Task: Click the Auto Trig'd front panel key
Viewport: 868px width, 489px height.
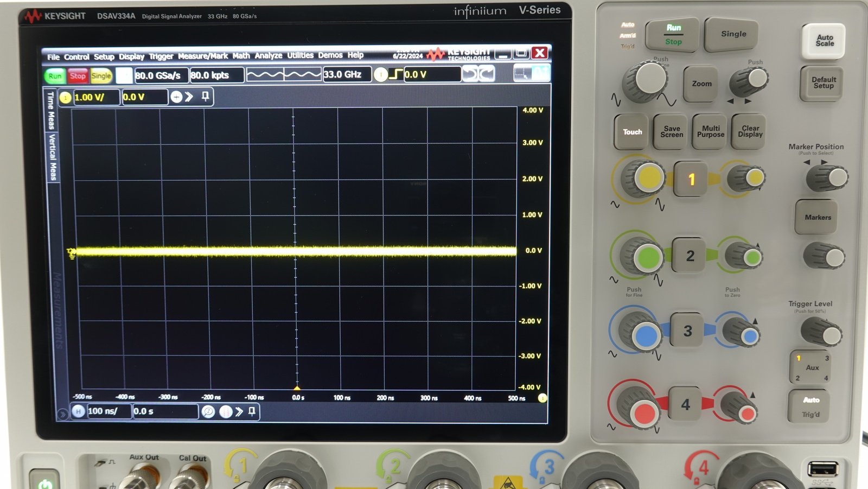Action: tap(810, 407)
